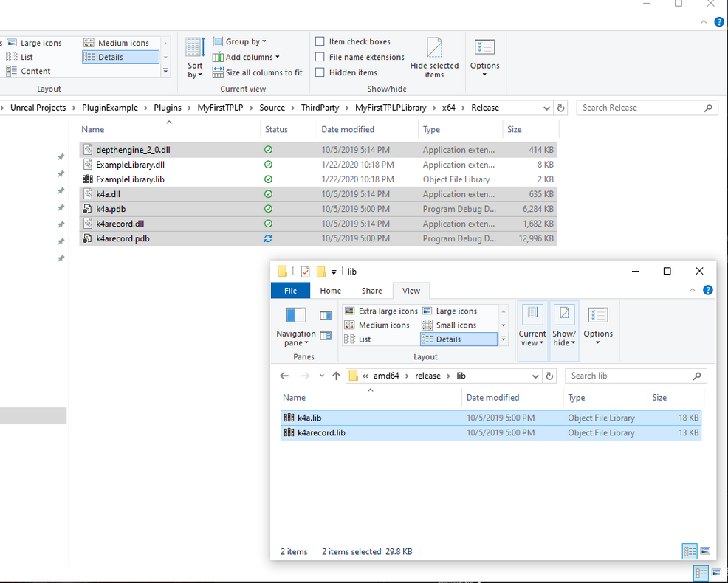Screen dimensions: 728x583
Task: Navigate to MyFirstTPLPLibrary breadcrumb folder
Action: point(391,108)
